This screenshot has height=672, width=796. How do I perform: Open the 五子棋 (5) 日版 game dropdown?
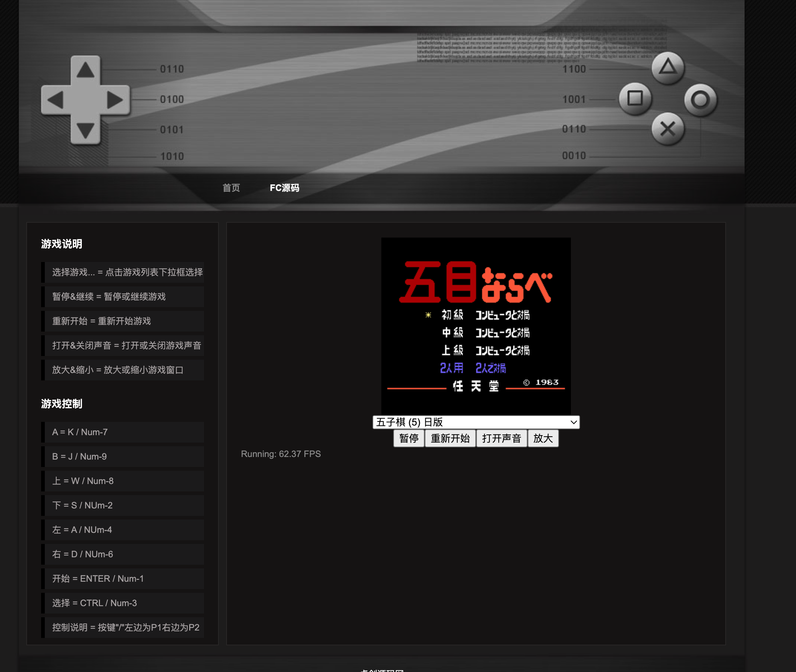tap(476, 422)
